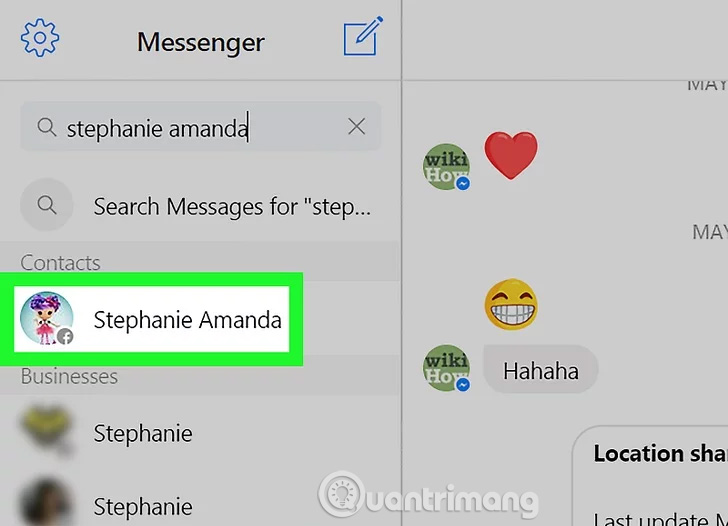The image size is (728, 526).
Task: Click the Facebook badge on Stephanie Amanda's avatar
Action: [65, 336]
